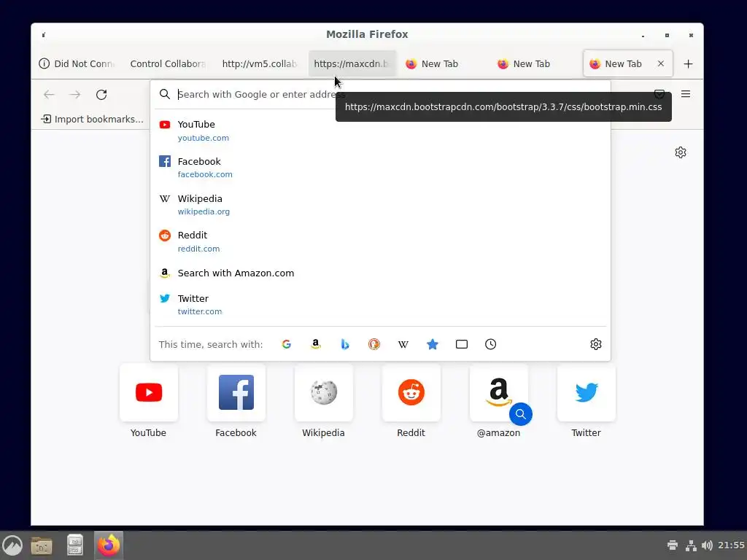Switch to Control Collabora tab

click(x=168, y=64)
